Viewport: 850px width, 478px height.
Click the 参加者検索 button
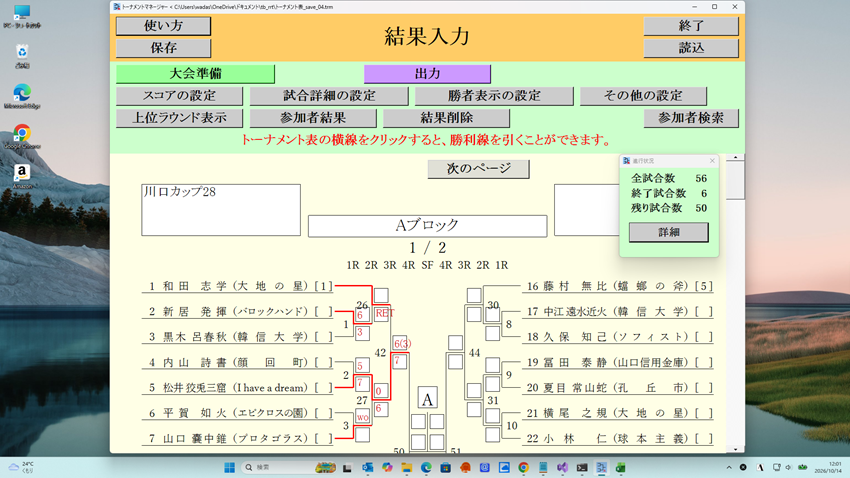pyautogui.click(x=691, y=118)
